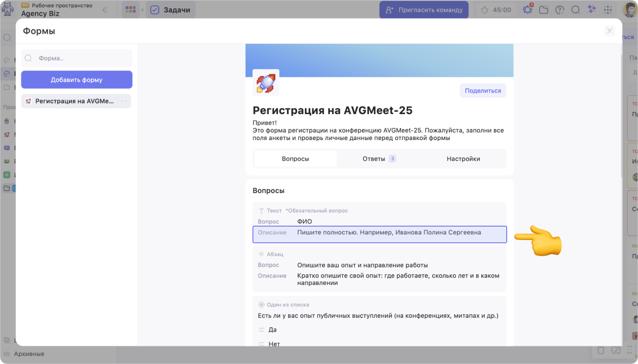
Task: Open the Настройки tab
Action: coord(463,159)
